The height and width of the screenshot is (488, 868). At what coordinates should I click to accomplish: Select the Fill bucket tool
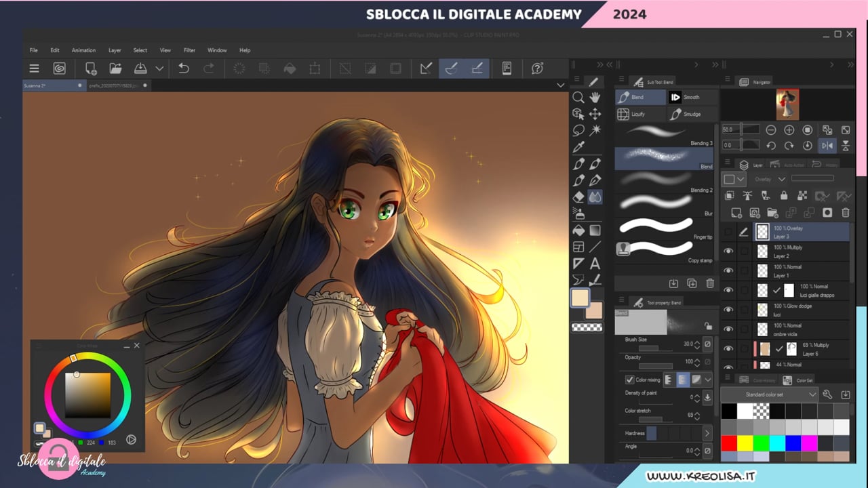pos(578,230)
